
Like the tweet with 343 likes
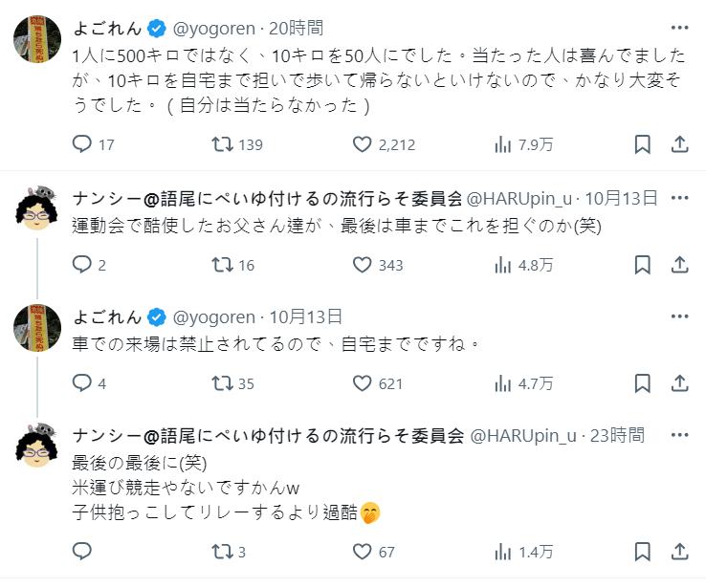coord(362,265)
